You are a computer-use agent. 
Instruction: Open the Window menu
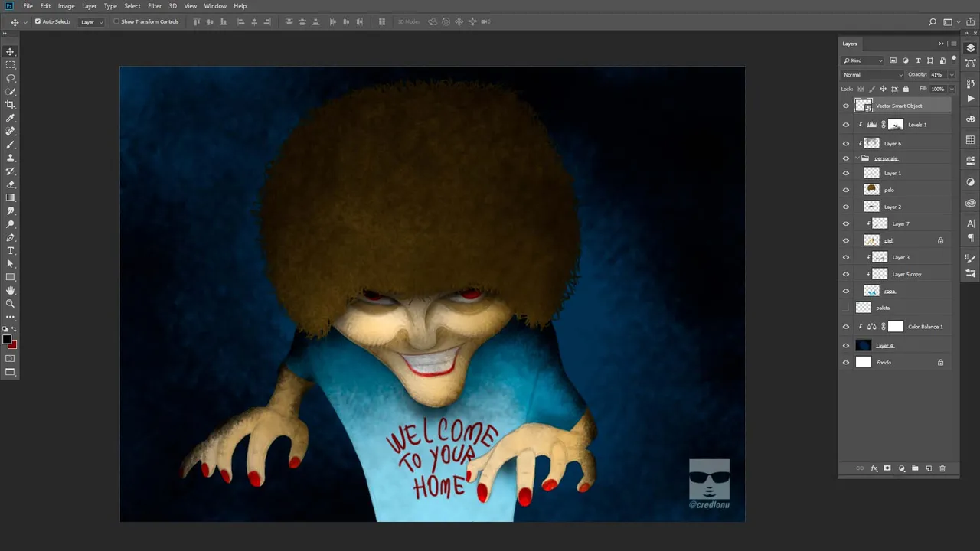[215, 6]
